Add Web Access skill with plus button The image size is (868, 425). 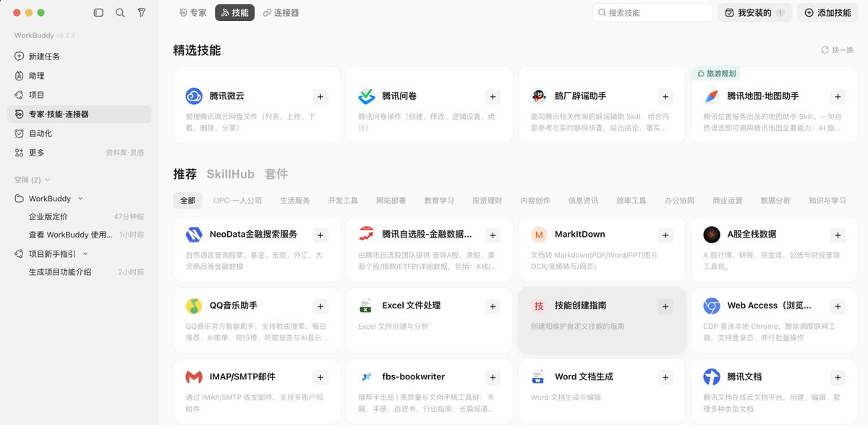(x=838, y=306)
